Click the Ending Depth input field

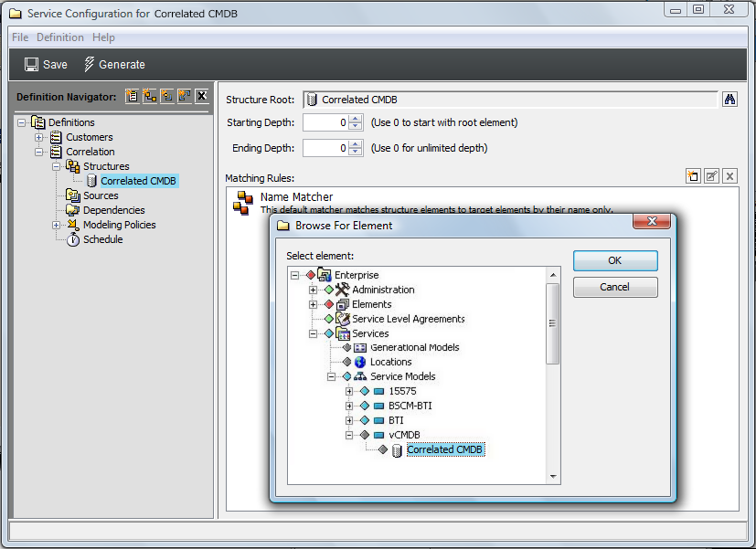[x=326, y=148]
